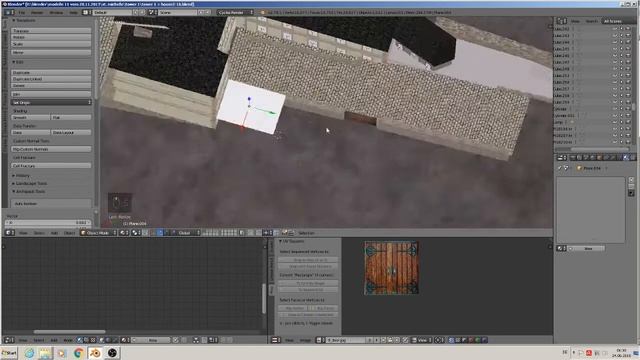Image resolution: width=640 pixels, height=360 pixels.
Task: Select shader nodes icon in Node Editor header
Action: 80,340
